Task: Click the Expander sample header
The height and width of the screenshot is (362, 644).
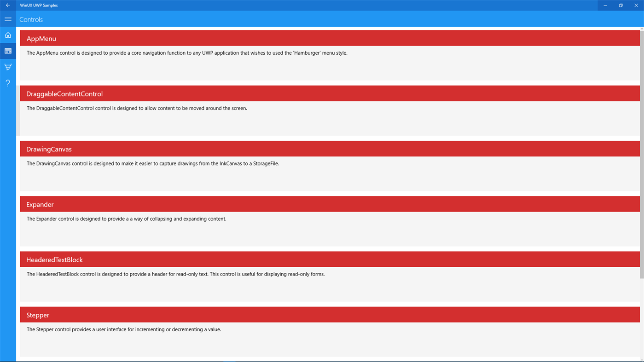Action: coord(330,204)
